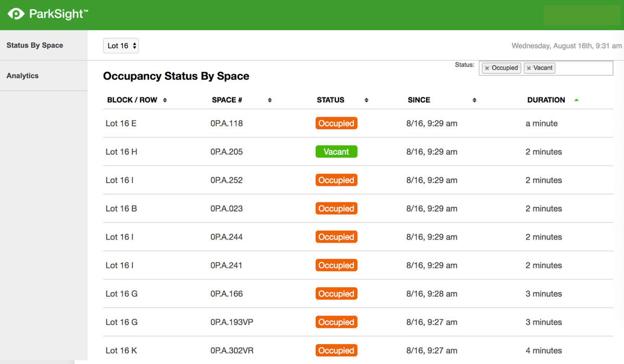Click Occupied badge for space 0P.A.166
624x364 pixels.
pyautogui.click(x=336, y=294)
